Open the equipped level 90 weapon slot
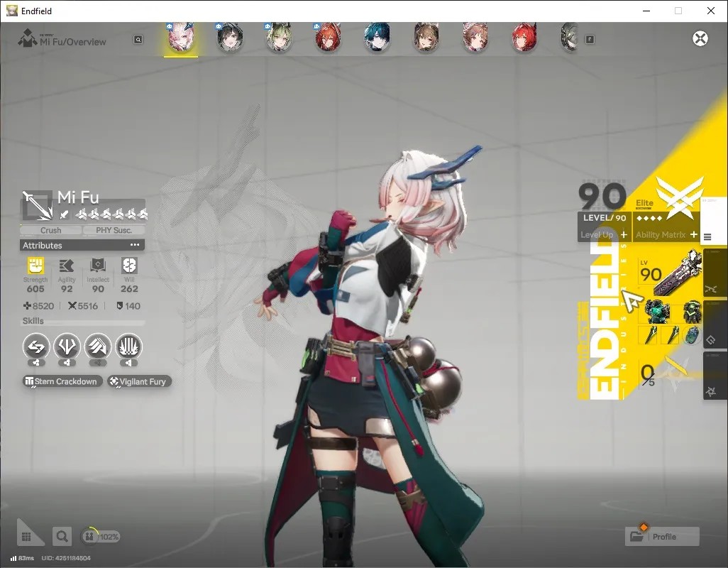Image resolution: width=728 pixels, height=568 pixels. click(x=669, y=273)
